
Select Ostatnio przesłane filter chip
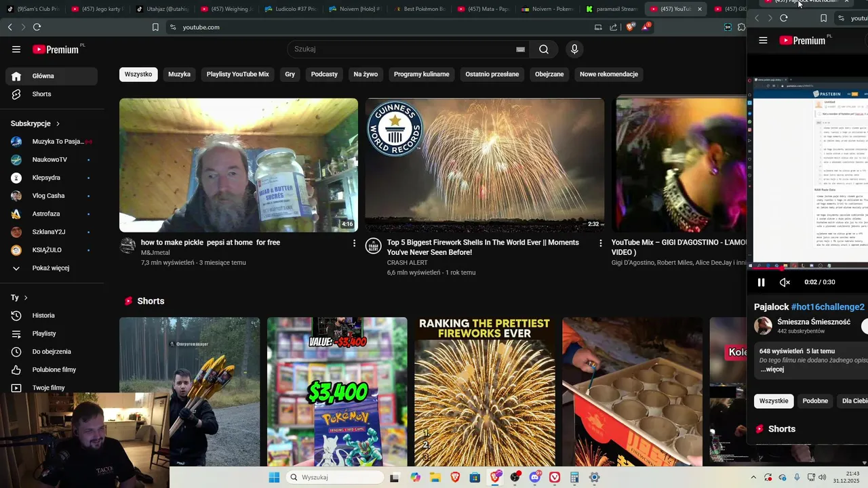(492, 75)
